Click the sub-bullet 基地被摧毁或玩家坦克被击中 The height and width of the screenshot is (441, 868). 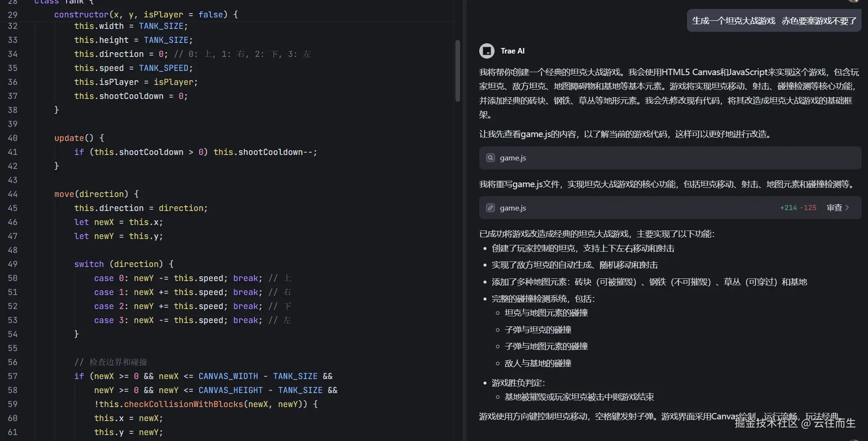579,397
